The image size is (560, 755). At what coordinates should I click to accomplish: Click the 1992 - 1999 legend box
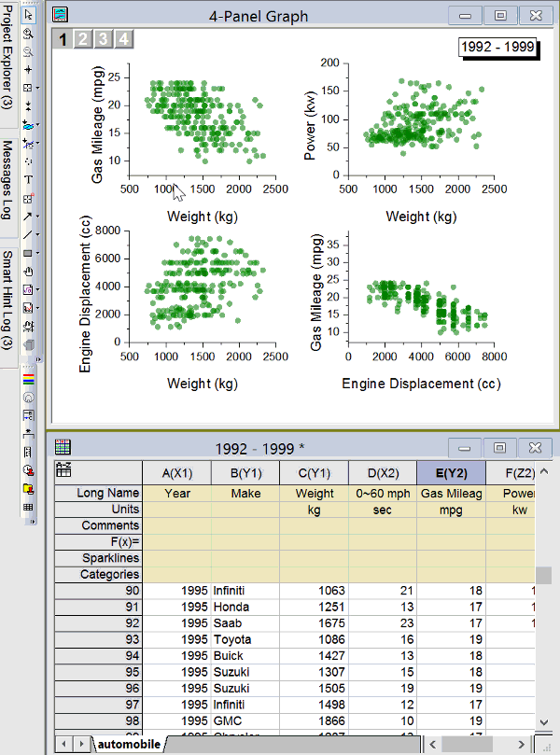coord(497,47)
